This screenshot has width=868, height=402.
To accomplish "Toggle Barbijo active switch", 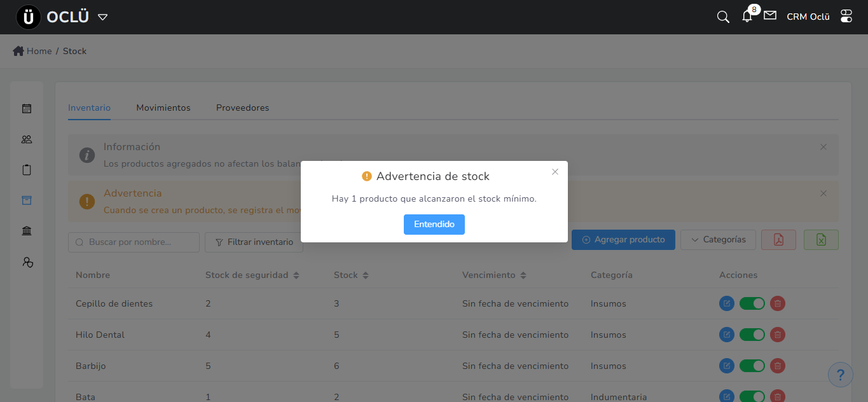I will [752, 366].
